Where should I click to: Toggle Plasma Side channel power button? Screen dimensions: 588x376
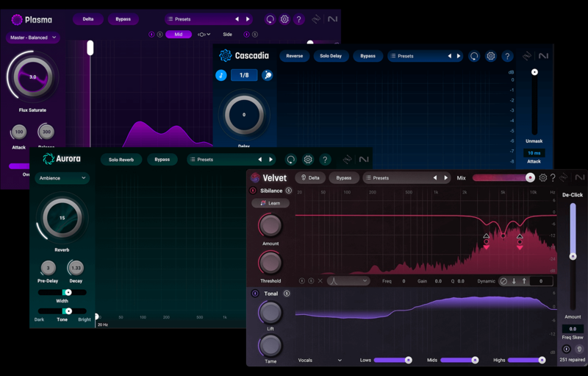246,34
